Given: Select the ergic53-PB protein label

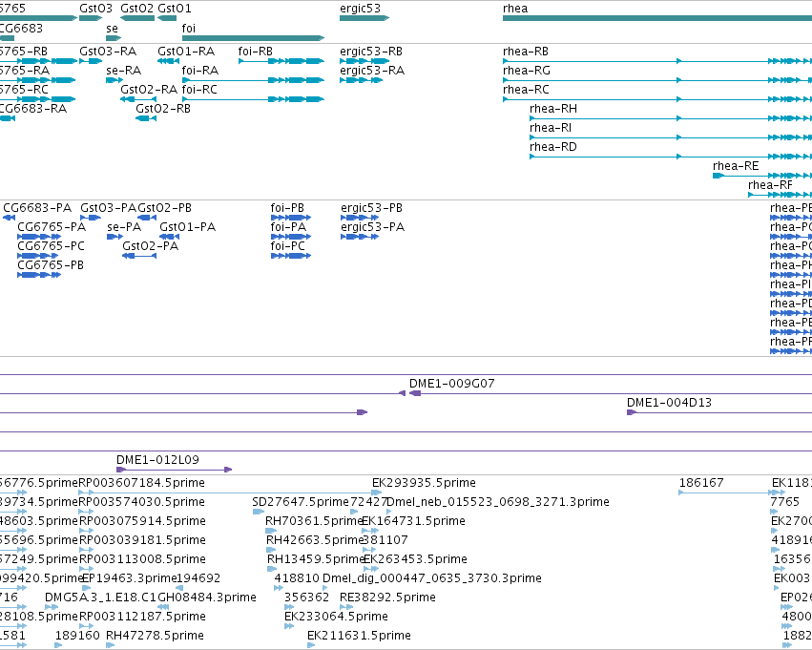Looking at the screenshot, I should tap(371, 208).
